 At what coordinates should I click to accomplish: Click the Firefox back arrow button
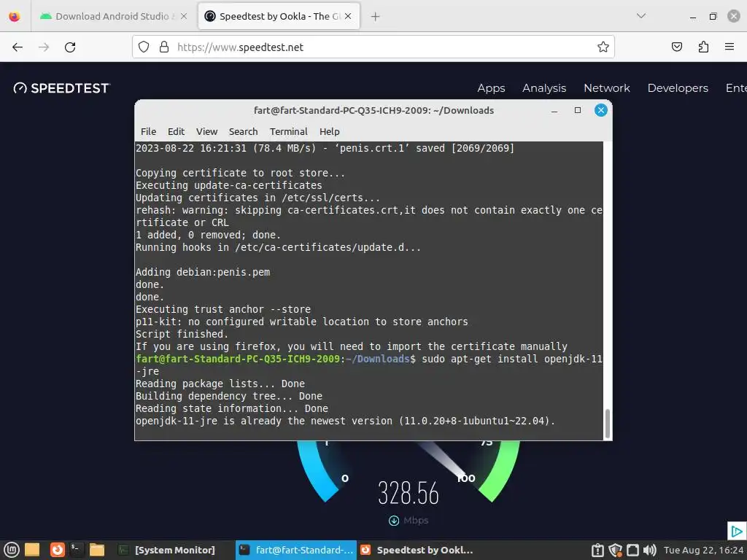click(x=18, y=47)
